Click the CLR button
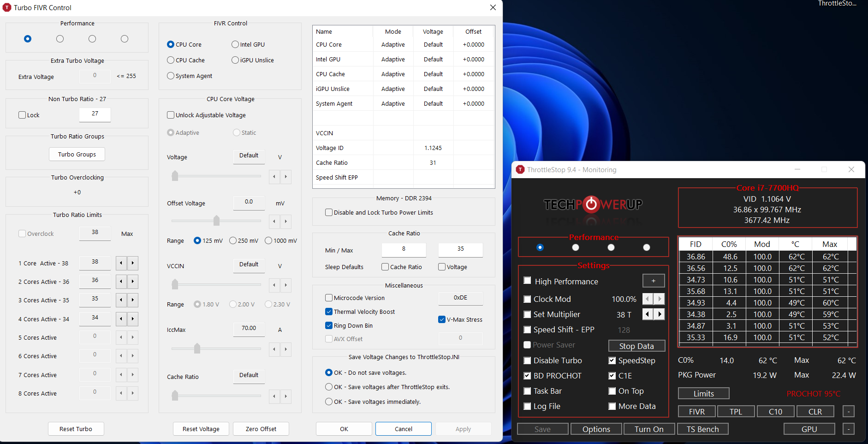The image size is (868, 444). tap(815, 411)
